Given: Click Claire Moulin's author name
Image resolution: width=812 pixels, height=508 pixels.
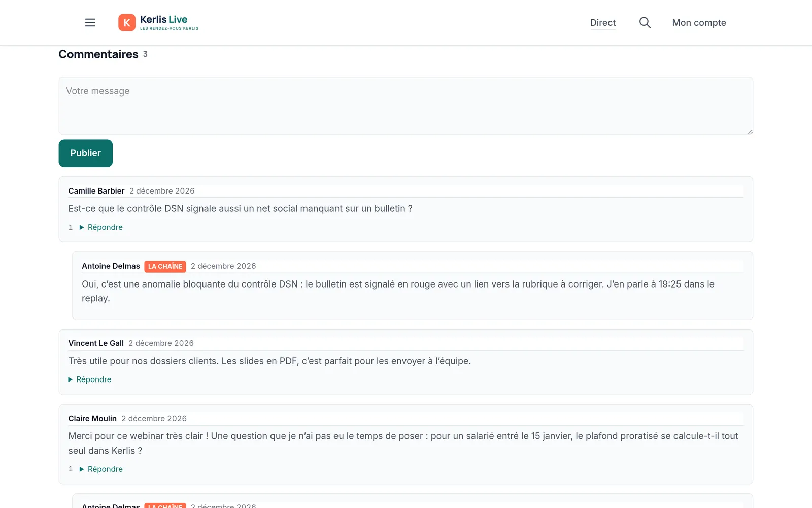Looking at the screenshot, I should coord(92,419).
